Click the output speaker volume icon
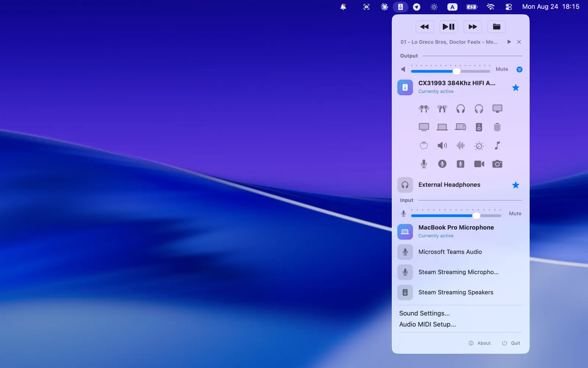588x368 pixels. coord(404,70)
